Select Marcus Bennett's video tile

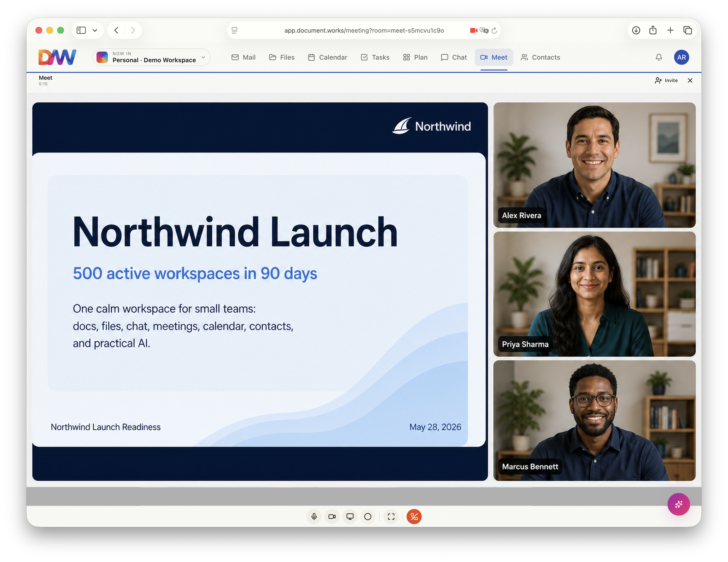point(594,420)
